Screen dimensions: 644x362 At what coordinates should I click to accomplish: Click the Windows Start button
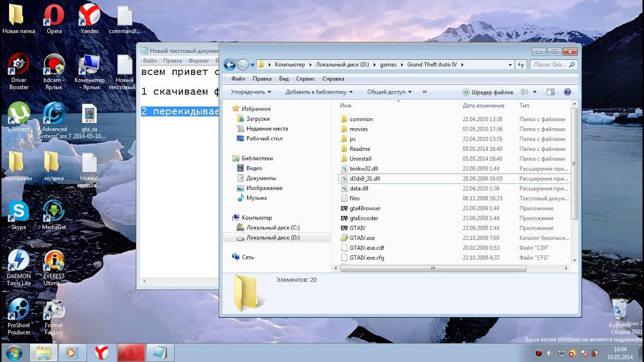pos(14,352)
